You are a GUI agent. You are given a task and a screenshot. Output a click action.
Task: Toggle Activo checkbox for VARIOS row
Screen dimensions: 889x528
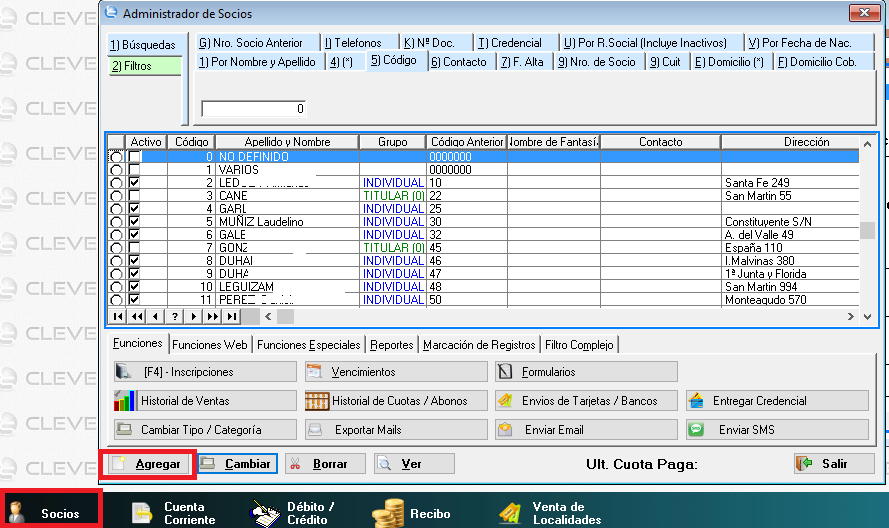[134, 170]
